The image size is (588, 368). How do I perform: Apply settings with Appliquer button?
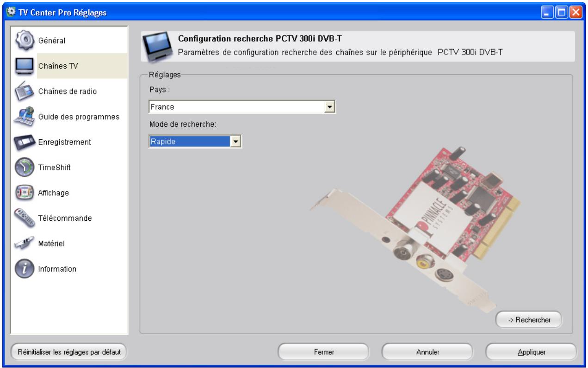click(532, 351)
